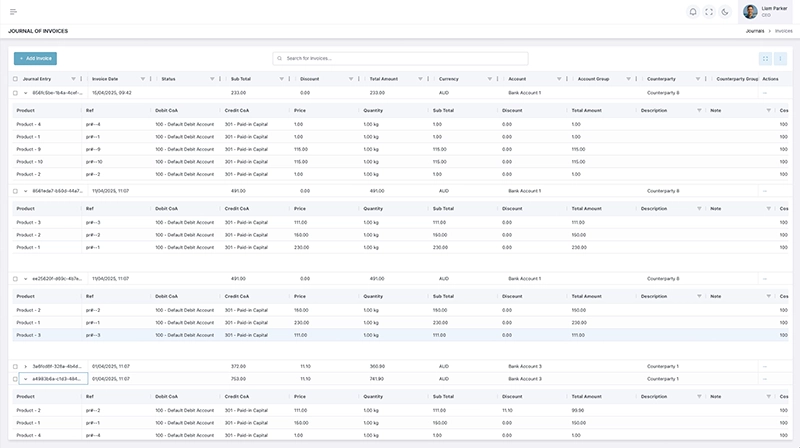Open Sub Total column menu dots
Image resolution: width=800 pixels, height=448 pixels.
[x=289, y=79]
